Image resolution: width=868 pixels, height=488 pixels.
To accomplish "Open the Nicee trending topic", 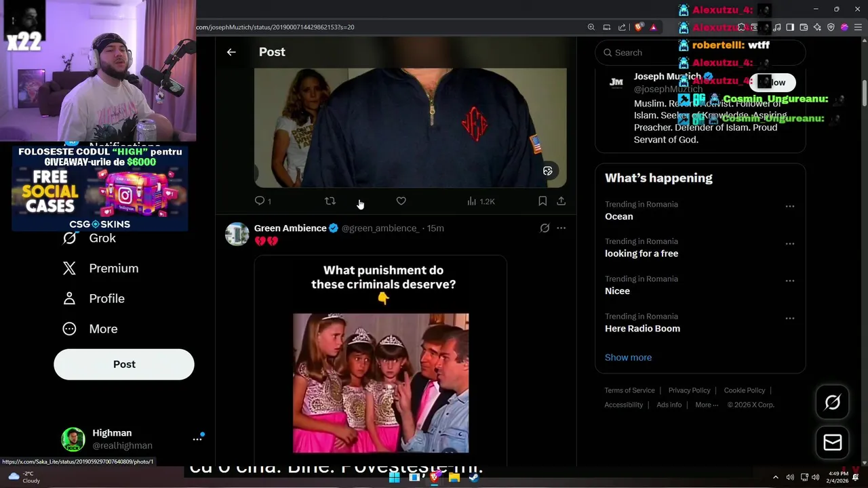I will [x=617, y=291].
